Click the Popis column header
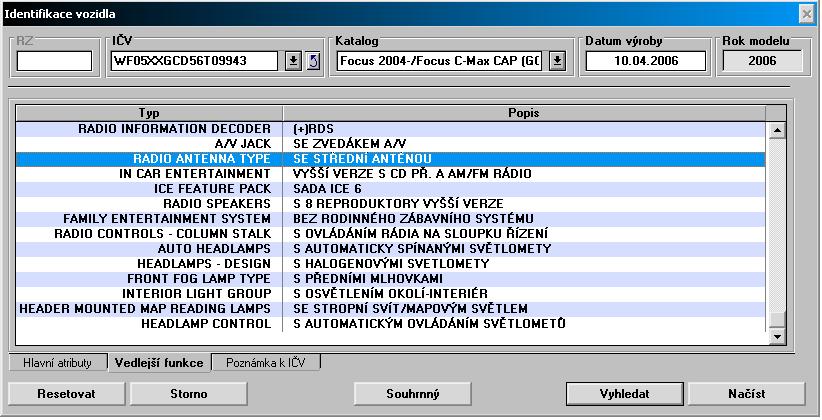The width and height of the screenshot is (822, 420). (523, 112)
